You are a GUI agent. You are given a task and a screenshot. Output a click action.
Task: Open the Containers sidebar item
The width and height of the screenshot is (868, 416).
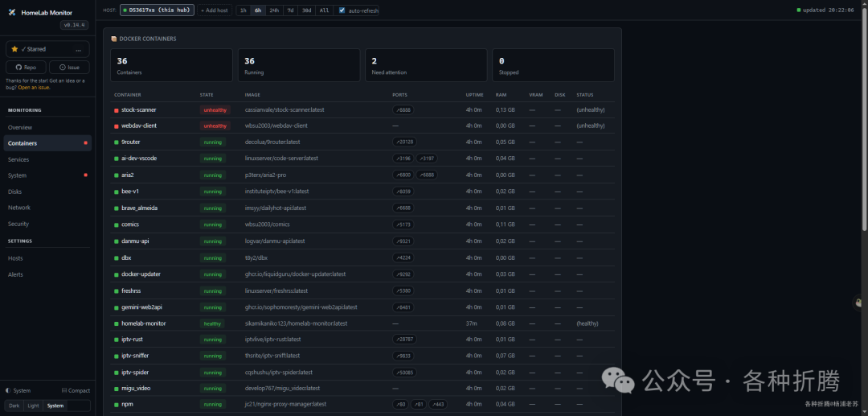coord(47,143)
